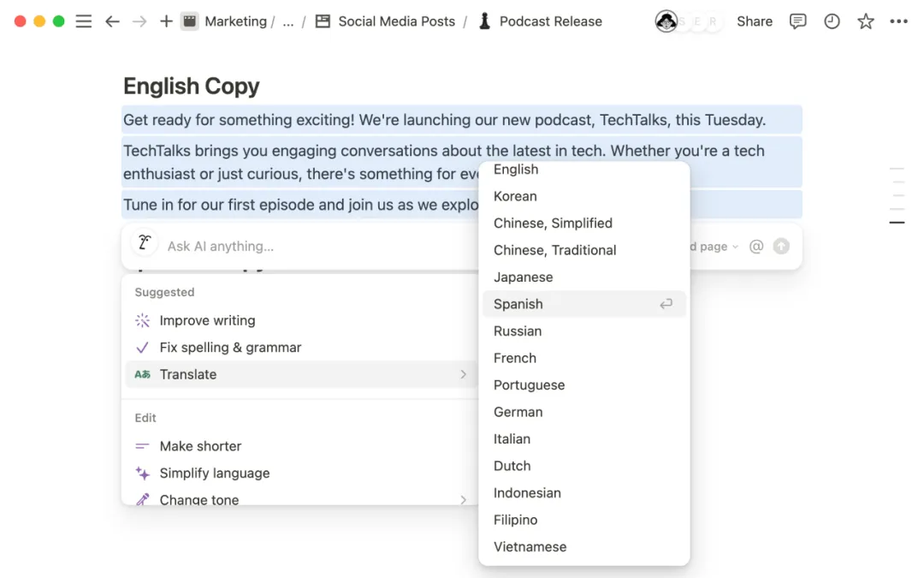The width and height of the screenshot is (924, 578).
Task: Submit the AI prompt with up arrow
Action: point(781,247)
